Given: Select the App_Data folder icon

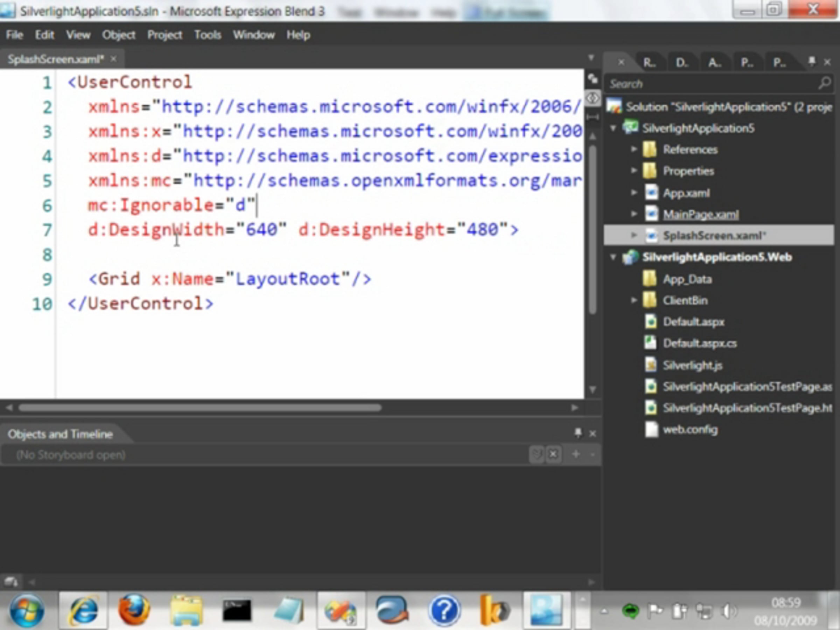Looking at the screenshot, I should point(650,279).
